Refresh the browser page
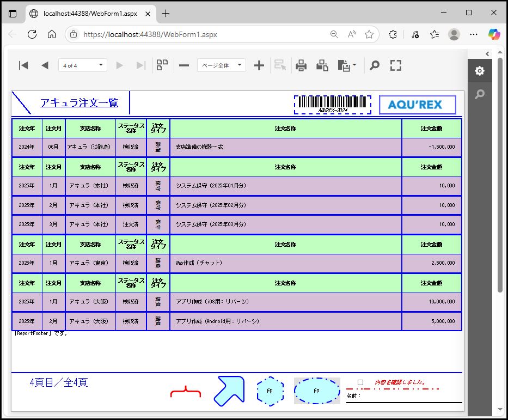508x420 pixels. click(32, 34)
